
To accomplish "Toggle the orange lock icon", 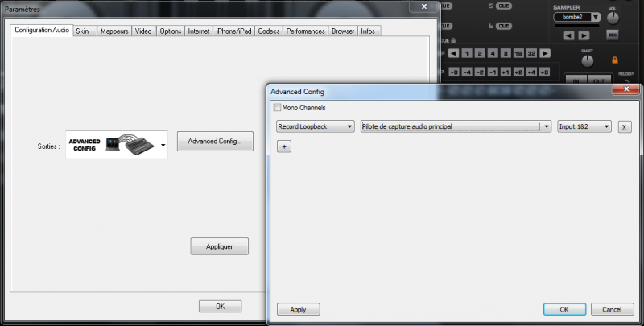I will tap(615, 60).
